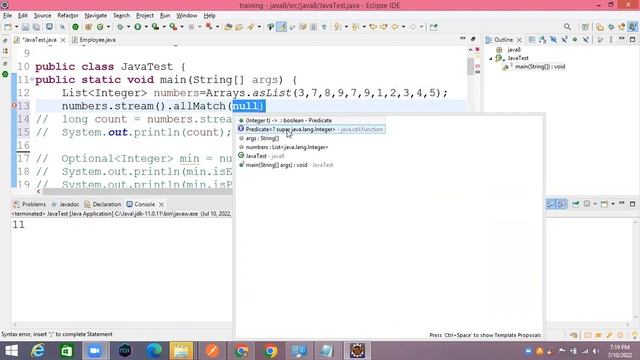Screen dimensions: 640x360
Task: Open Zoom app from taskbar
Action: [x=95, y=351]
